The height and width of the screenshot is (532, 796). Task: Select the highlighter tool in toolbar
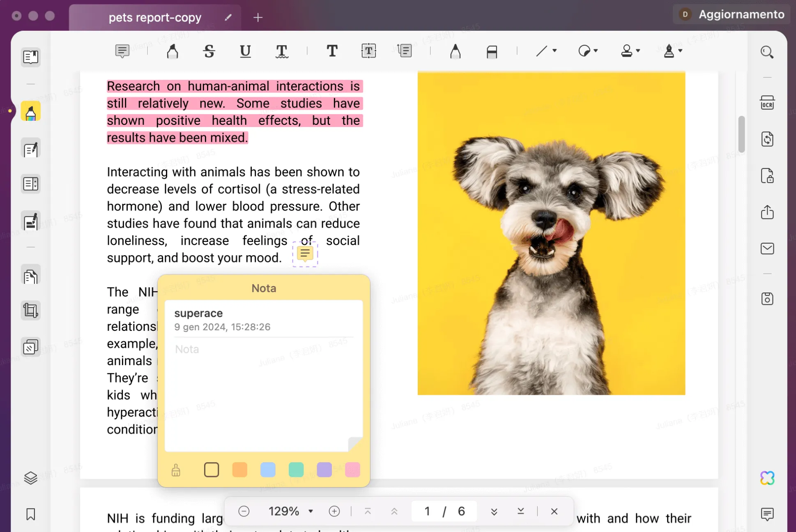point(173,51)
